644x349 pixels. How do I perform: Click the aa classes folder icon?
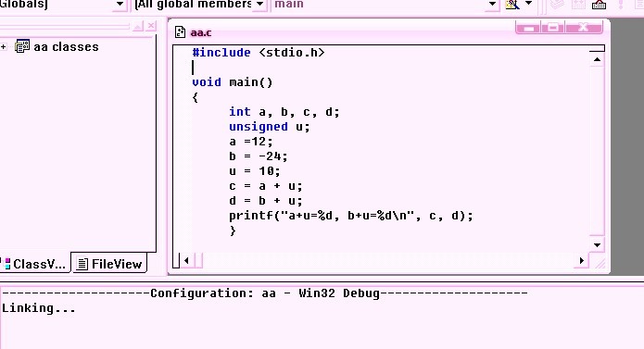[x=22, y=46]
